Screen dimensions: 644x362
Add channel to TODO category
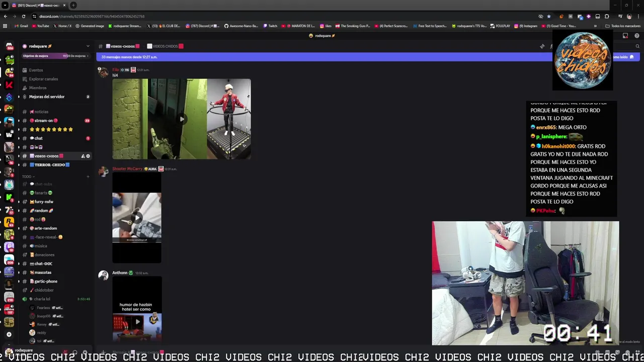tap(88, 176)
